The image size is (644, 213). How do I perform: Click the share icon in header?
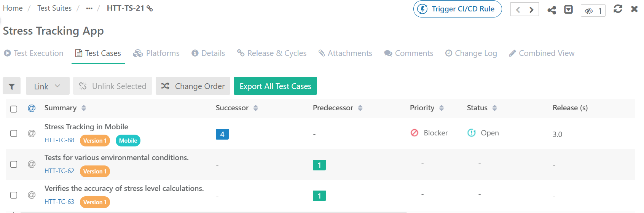pos(552,10)
